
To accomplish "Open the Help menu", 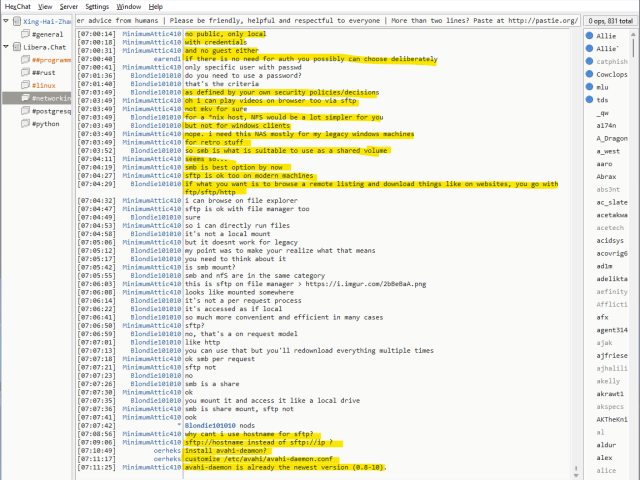I will (156, 7).
